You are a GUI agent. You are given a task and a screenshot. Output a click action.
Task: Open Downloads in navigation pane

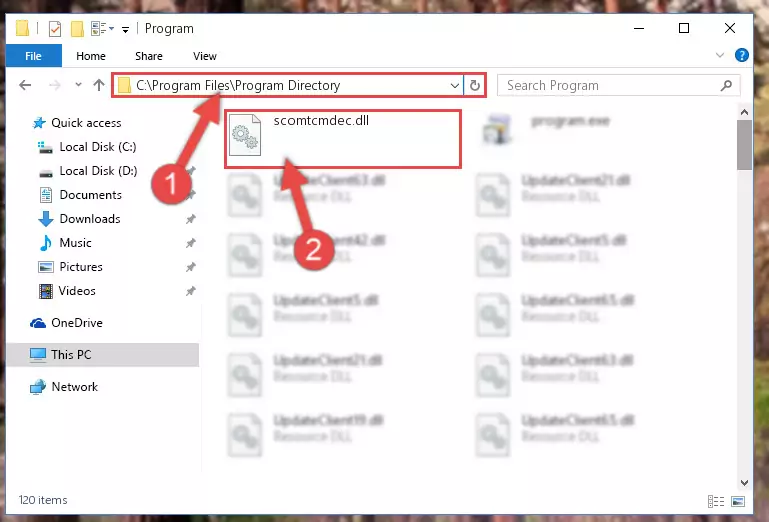(90, 219)
